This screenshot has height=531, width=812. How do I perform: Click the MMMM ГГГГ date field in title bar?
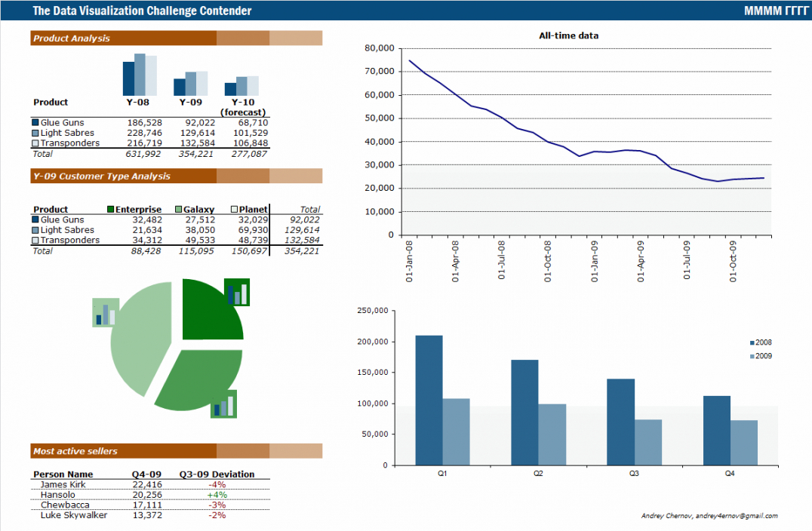[770, 11]
